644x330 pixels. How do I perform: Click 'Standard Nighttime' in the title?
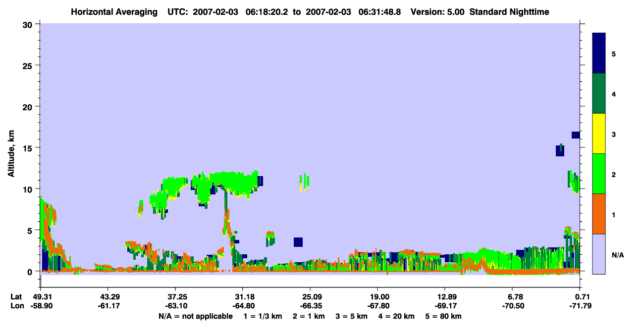(x=509, y=11)
